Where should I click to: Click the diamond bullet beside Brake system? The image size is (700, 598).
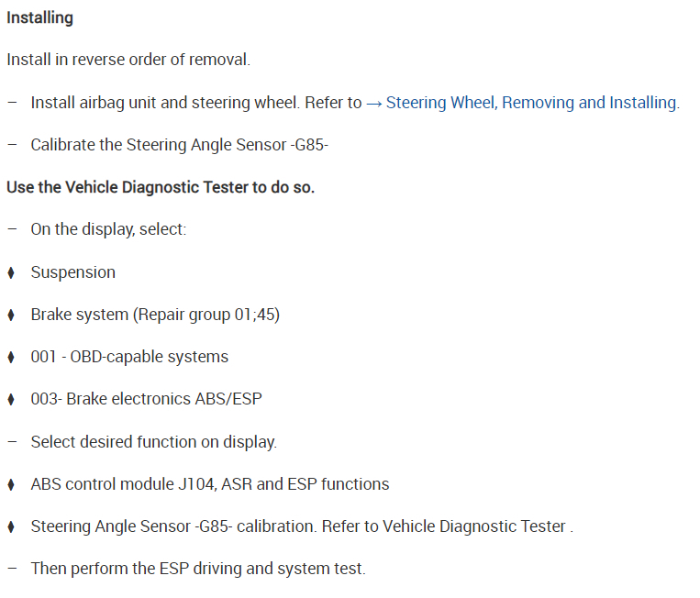(x=11, y=316)
